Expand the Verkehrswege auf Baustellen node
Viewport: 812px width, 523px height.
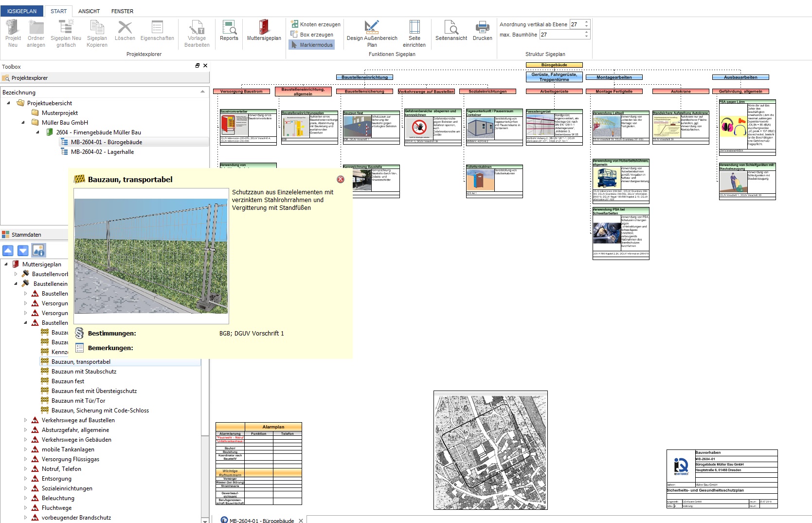(25, 420)
